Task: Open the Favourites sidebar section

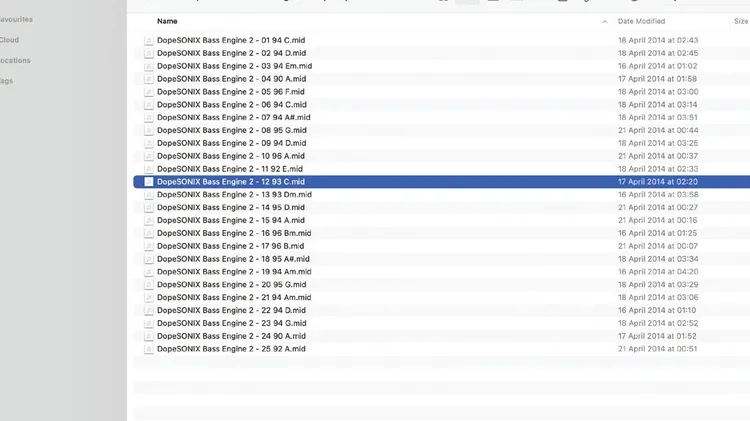Action: click(x=16, y=19)
